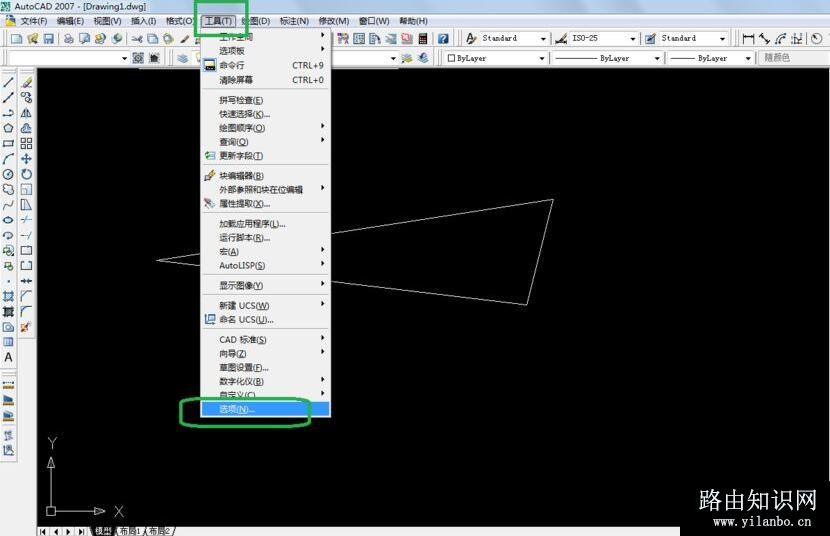The height and width of the screenshot is (536, 830).
Task: Select the Circle draw tool
Action: (x=8, y=174)
